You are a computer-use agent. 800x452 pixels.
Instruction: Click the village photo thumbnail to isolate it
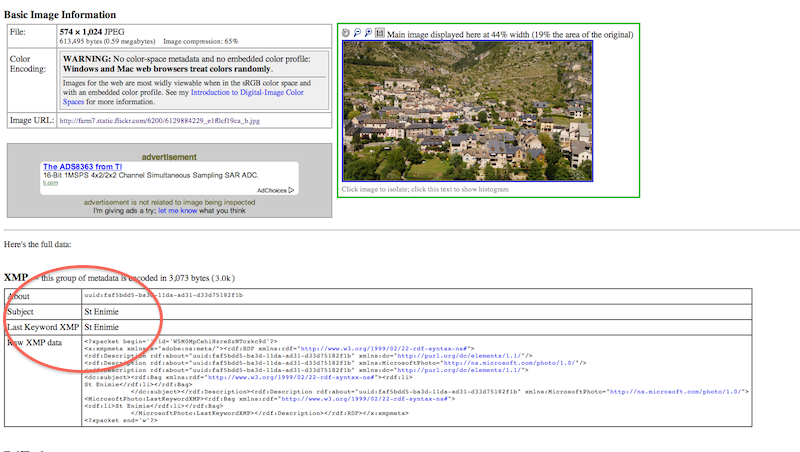467,111
